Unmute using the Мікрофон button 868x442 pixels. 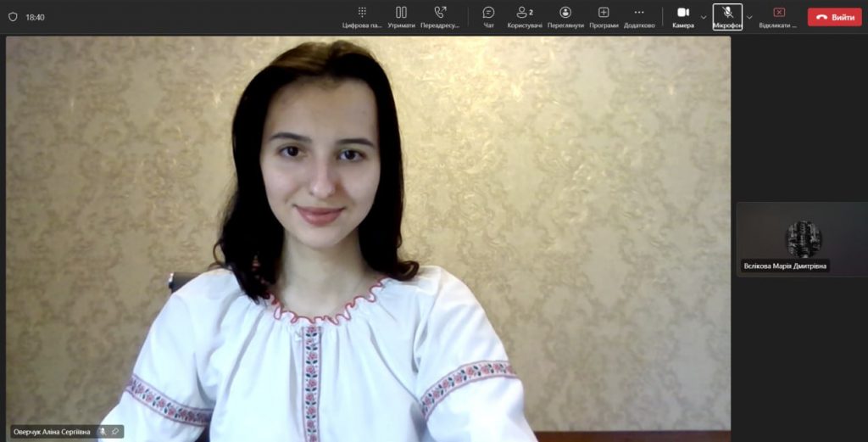[727, 16]
